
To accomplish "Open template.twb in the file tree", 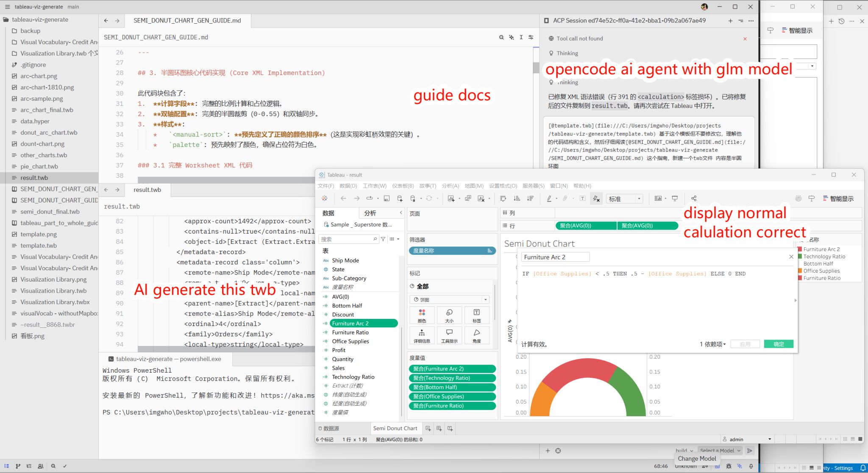I will click(x=39, y=246).
